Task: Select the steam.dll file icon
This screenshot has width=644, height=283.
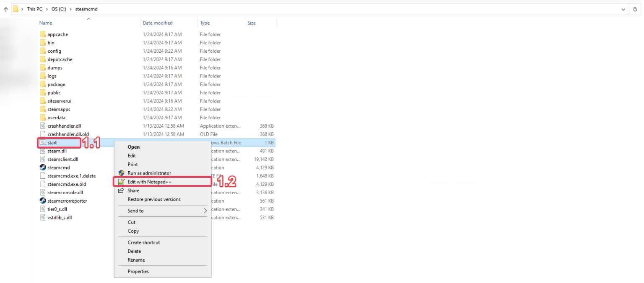Action: pos(43,151)
